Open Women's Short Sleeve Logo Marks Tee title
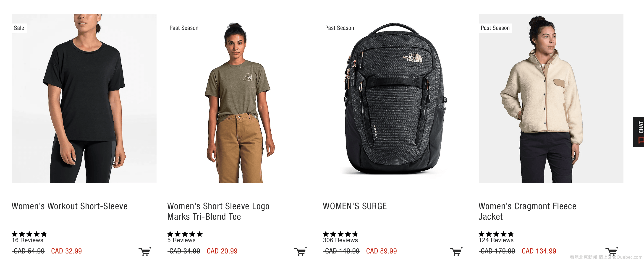644x261 pixels. tap(218, 211)
